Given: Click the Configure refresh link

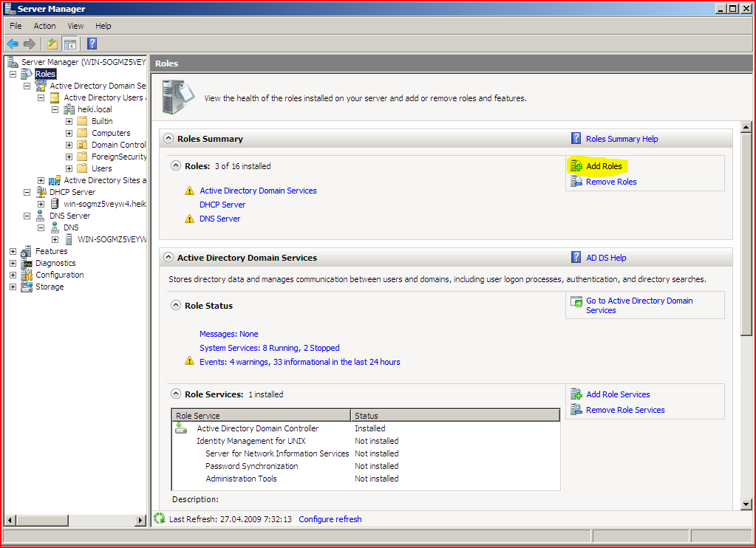Looking at the screenshot, I should pyautogui.click(x=330, y=519).
